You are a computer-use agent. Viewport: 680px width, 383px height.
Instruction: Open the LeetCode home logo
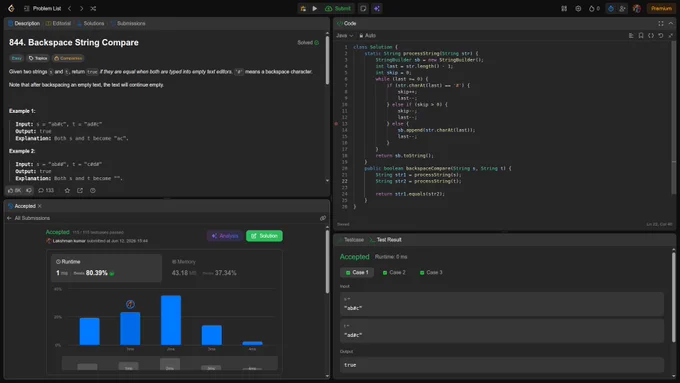pyautogui.click(x=11, y=8)
